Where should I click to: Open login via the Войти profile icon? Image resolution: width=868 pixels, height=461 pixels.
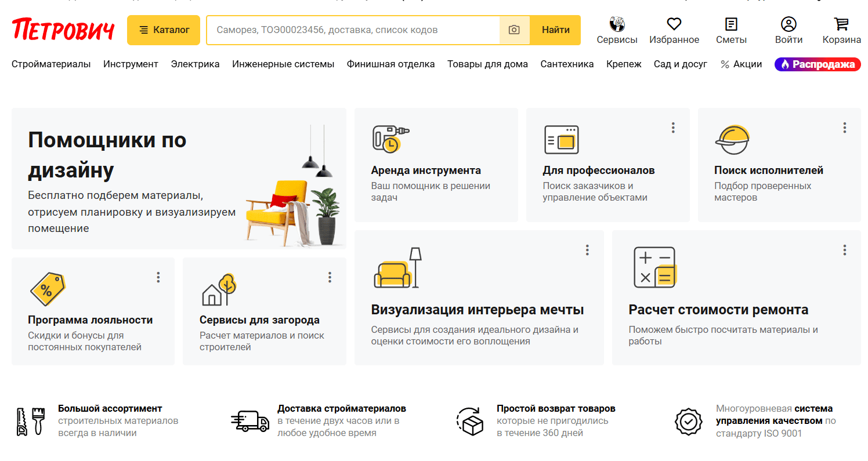coord(788,24)
